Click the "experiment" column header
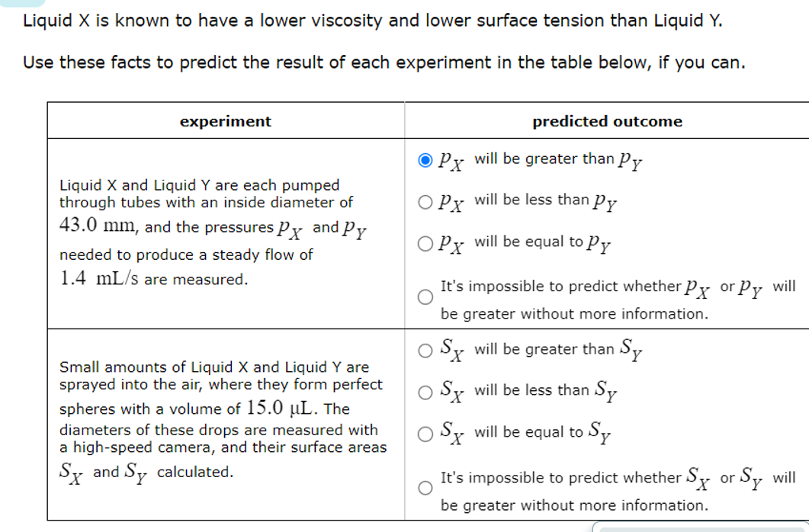809x532 pixels. click(x=226, y=121)
